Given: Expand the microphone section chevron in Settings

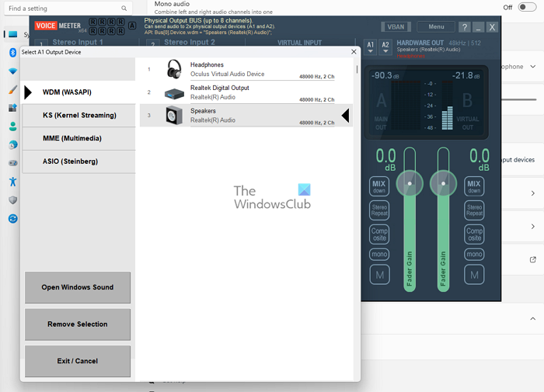Looking at the screenshot, I should tap(533, 67).
